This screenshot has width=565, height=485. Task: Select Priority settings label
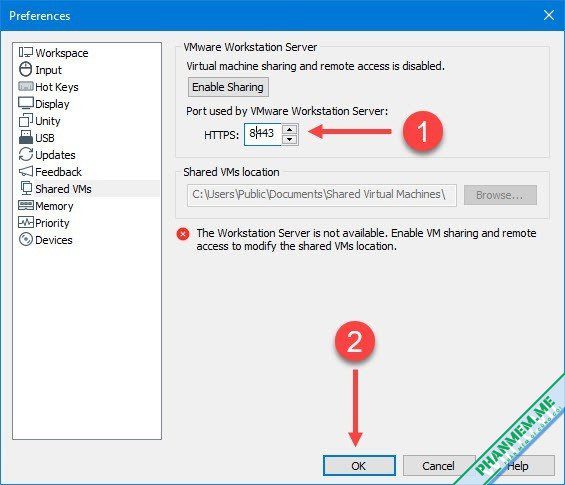(x=52, y=223)
